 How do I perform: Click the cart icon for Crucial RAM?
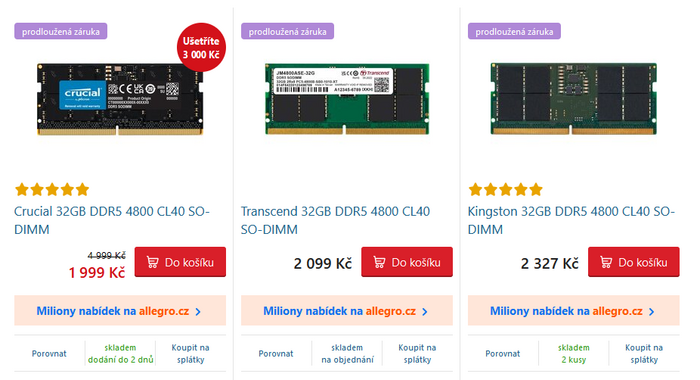(153, 262)
